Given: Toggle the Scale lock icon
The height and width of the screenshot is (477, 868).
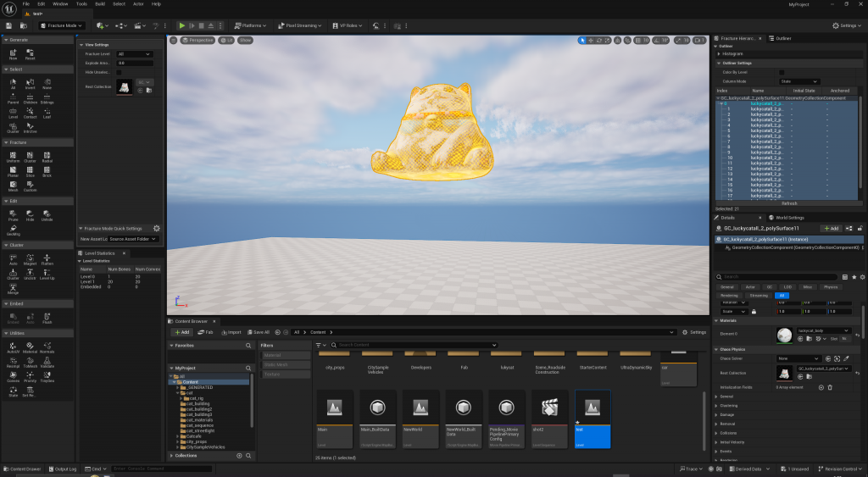Looking at the screenshot, I should pyautogui.click(x=754, y=312).
